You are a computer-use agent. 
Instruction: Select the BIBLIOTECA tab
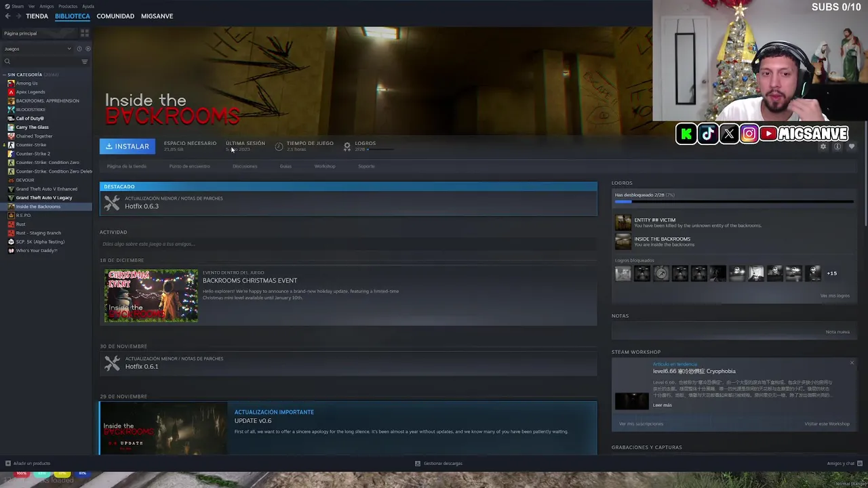pos(72,16)
